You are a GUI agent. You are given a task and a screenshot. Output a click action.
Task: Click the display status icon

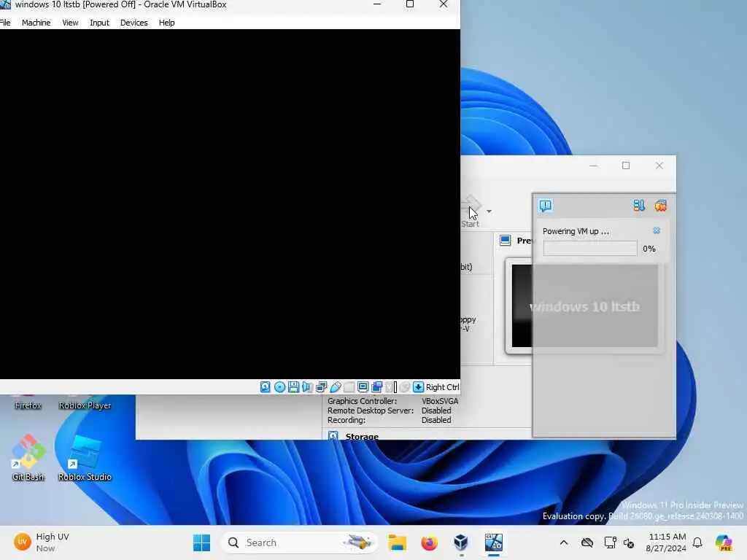coord(363,387)
